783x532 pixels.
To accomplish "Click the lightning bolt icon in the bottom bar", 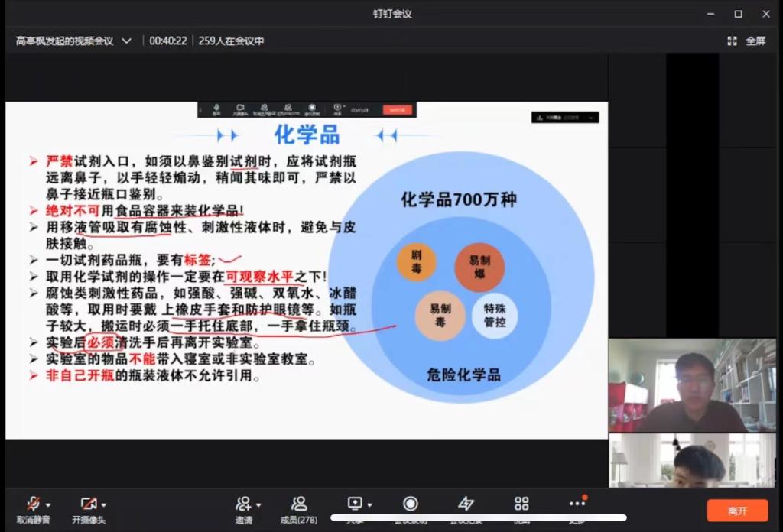I will pyautogui.click(x=466, y=504).
